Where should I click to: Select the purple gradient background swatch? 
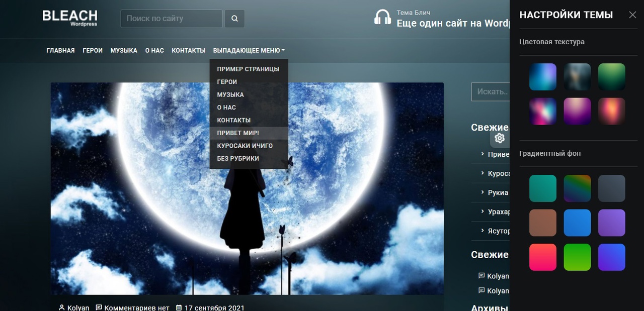click(x=612, y=223)
